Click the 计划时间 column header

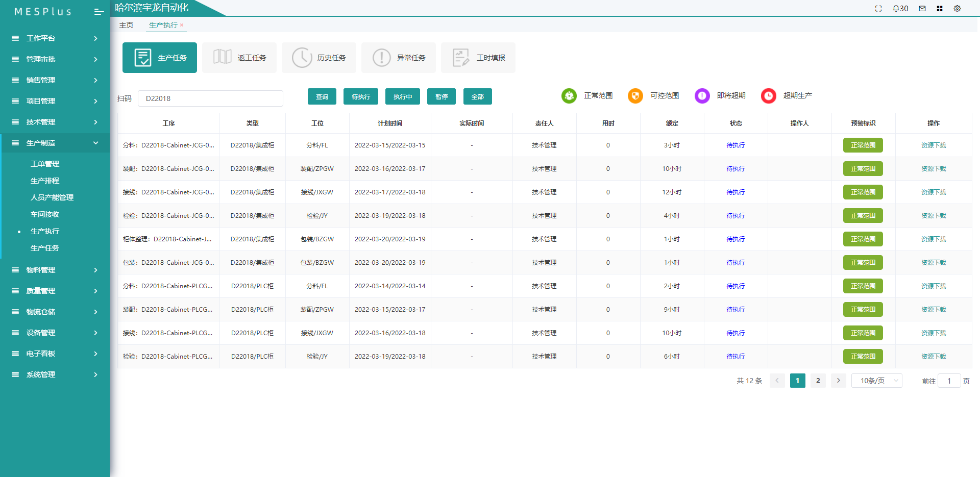(x=390, y=123)
